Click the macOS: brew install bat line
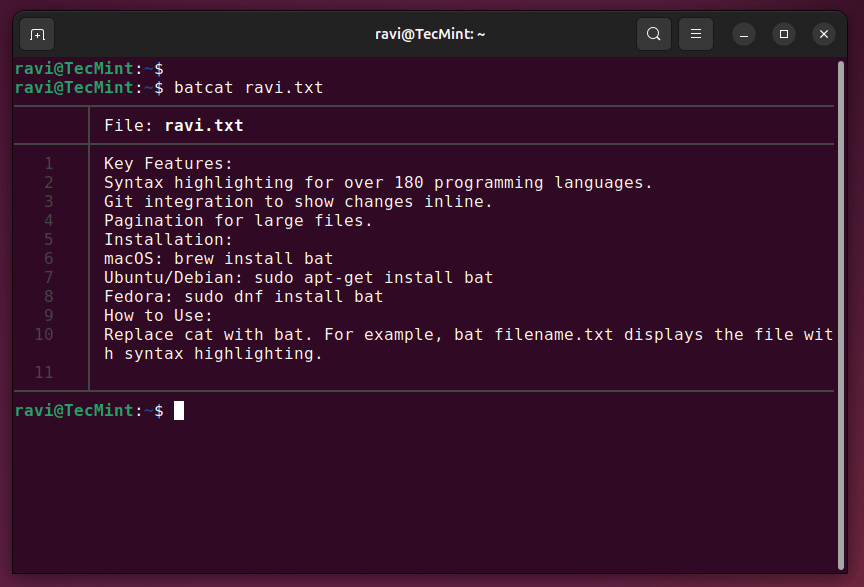This screenshot has width=864, height=587. (219, 259)
